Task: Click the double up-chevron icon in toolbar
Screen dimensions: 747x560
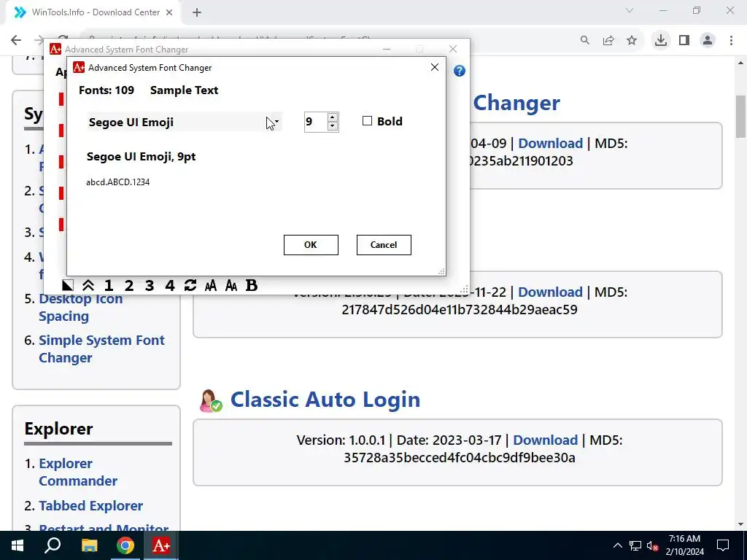Action: pyautogui.click(x=88, y=285)
